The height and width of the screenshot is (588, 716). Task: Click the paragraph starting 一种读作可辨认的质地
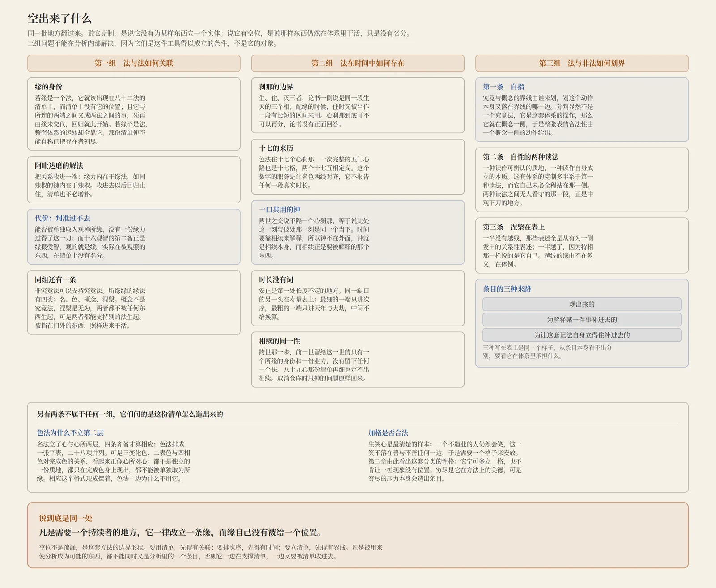pyautogui.click(x=538, y=186)
